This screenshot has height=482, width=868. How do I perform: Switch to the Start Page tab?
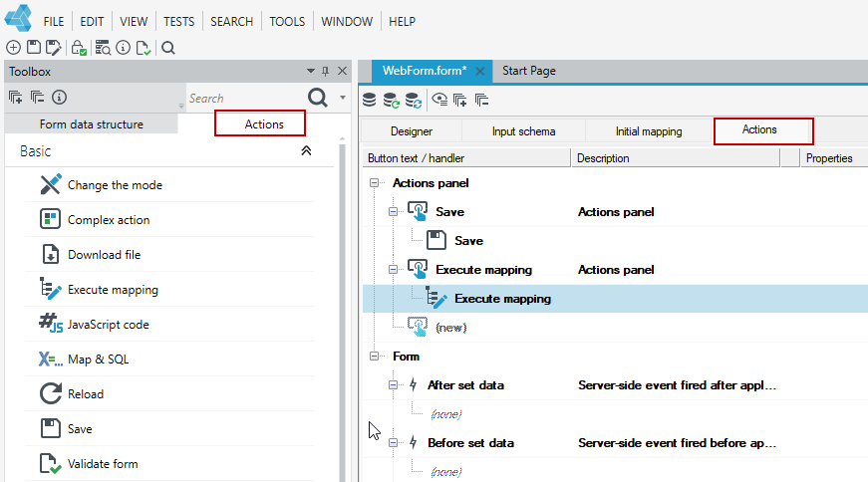point(528,71)
